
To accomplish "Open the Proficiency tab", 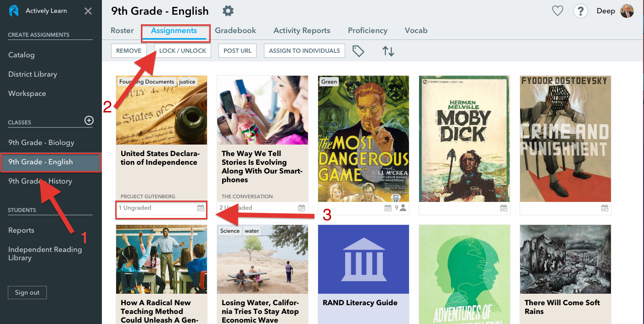I will (368, 31).
